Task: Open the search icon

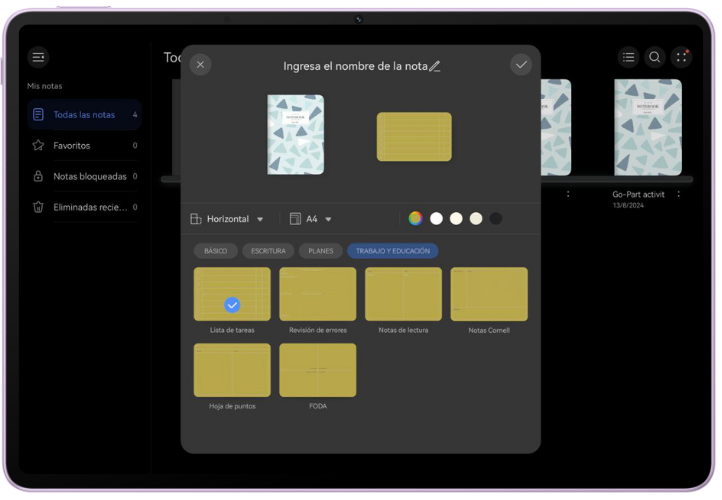Action: point(654,57)
